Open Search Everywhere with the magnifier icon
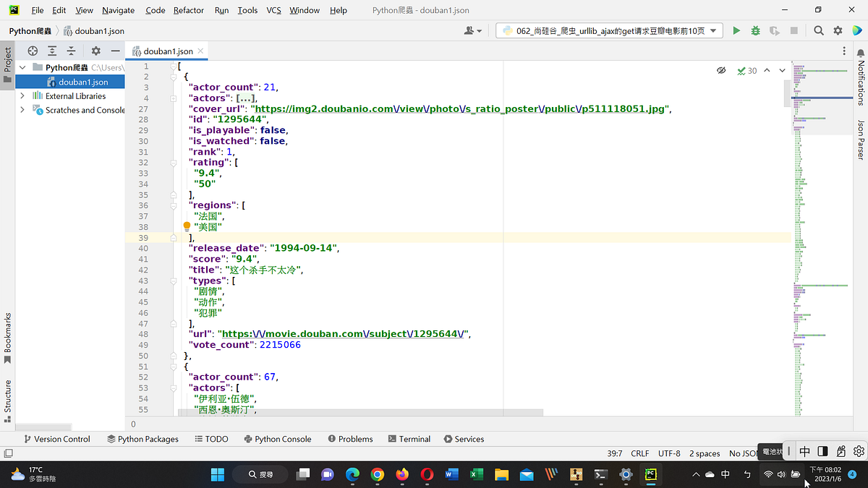This screenshot has width=868, height=488. [818, 30]
